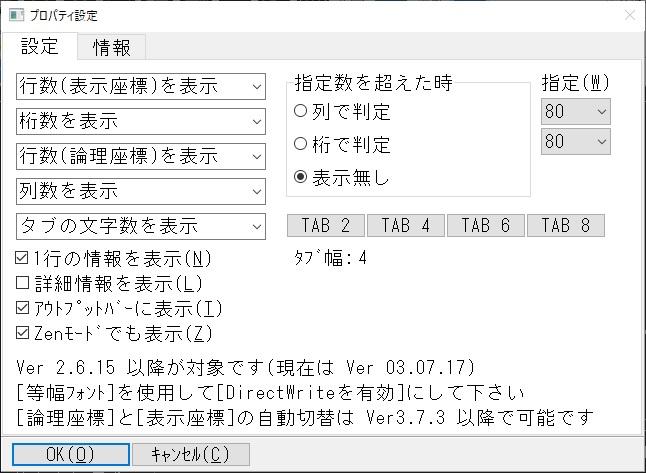Select the 設定 tab

pyautogui.click(x=40, y=47)
